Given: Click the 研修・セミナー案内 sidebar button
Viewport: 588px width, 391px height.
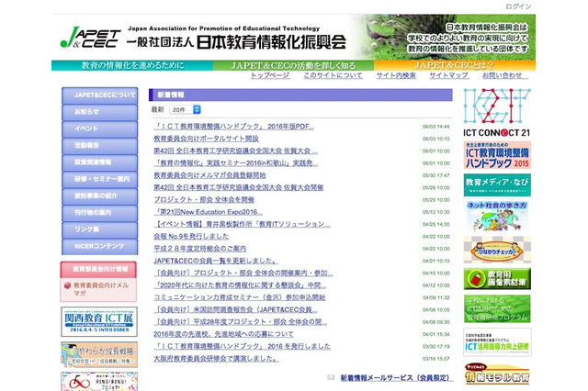Looking at the screenshot, I should 100,180.
